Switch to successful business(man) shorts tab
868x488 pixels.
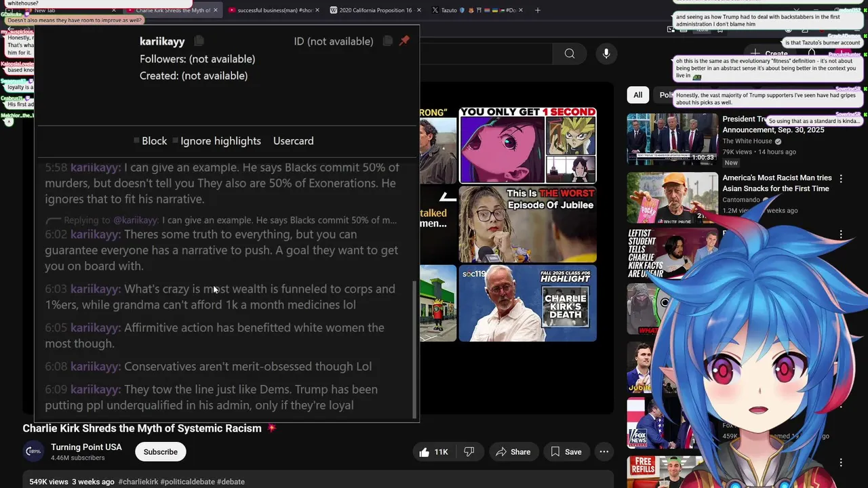point(274,10)
